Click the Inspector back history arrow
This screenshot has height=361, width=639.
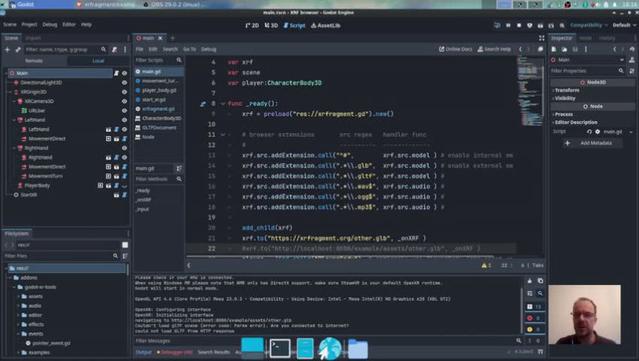point(615,49)
